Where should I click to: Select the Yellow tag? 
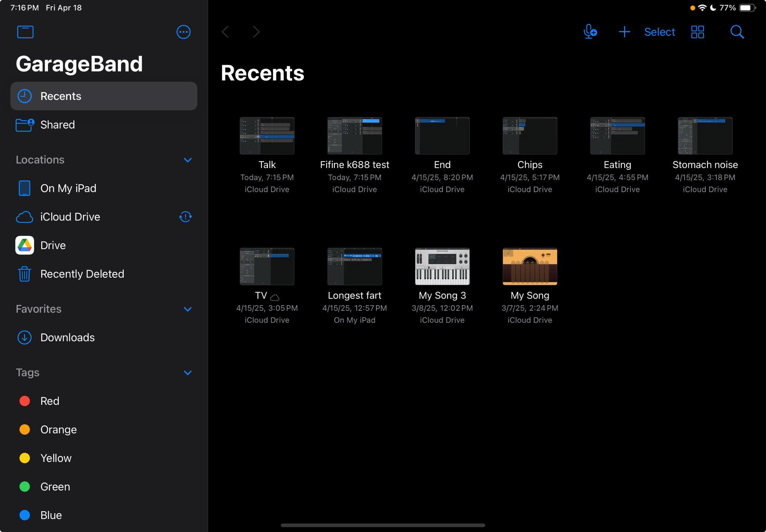[104, 458]
